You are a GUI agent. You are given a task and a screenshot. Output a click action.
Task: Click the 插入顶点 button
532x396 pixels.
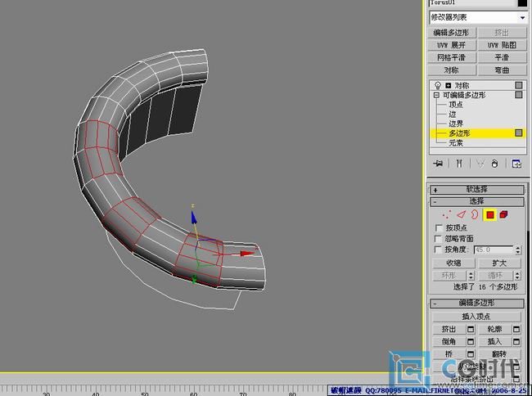476,317
